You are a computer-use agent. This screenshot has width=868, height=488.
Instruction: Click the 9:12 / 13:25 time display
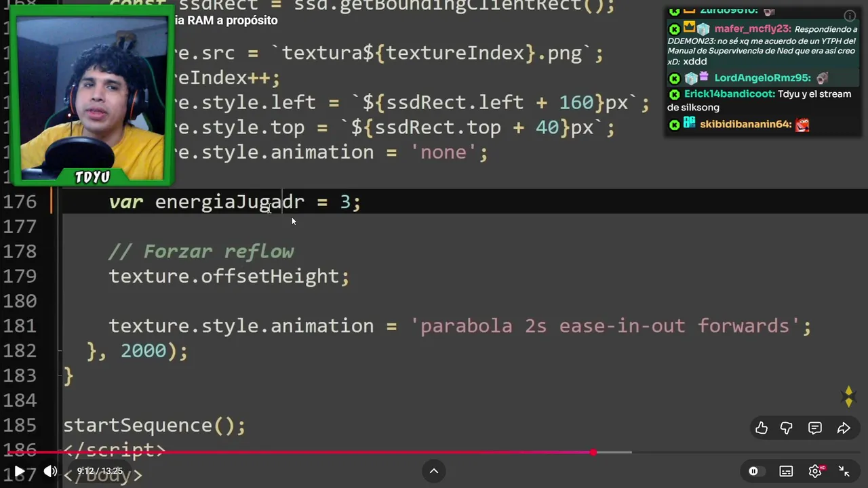(100, 471)
